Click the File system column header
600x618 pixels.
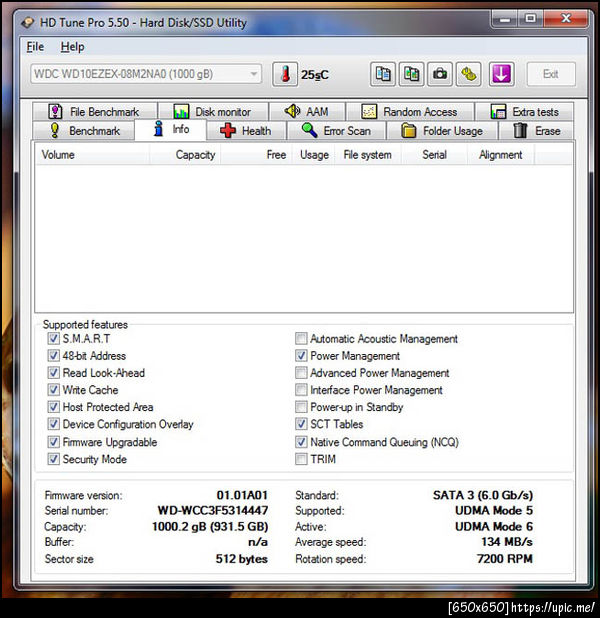368,154
